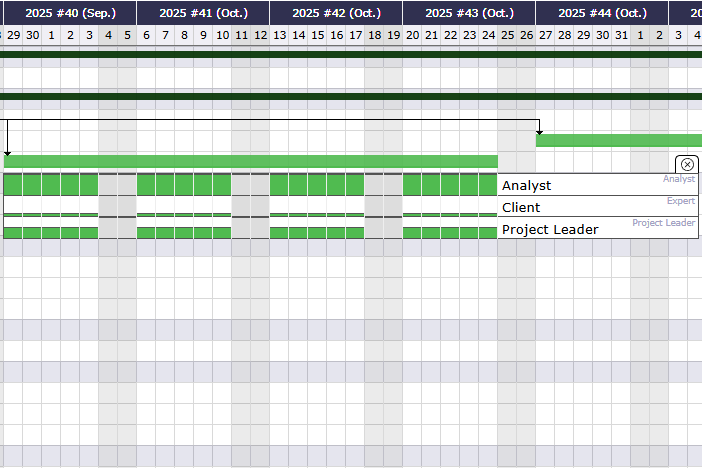Image resolution: width=702 pixels, height=468 pixels.
Task: Select the long green task bar ending October 24
Action: point(250,161)
